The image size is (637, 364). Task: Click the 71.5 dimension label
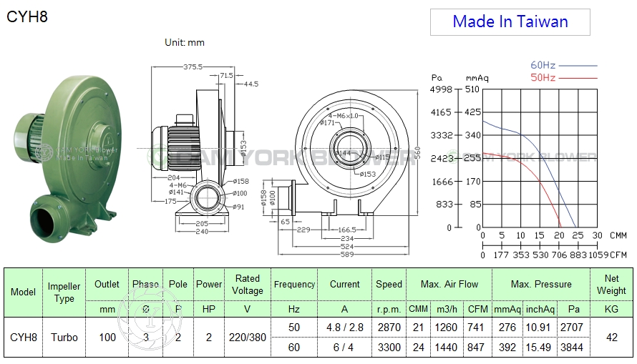(227, 76)
